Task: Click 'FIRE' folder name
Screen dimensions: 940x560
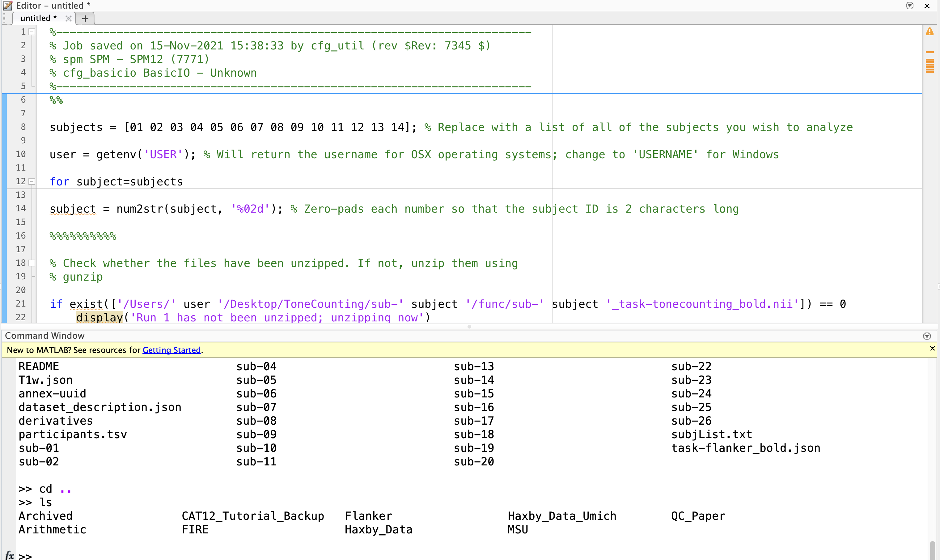Action: (195, 529)
